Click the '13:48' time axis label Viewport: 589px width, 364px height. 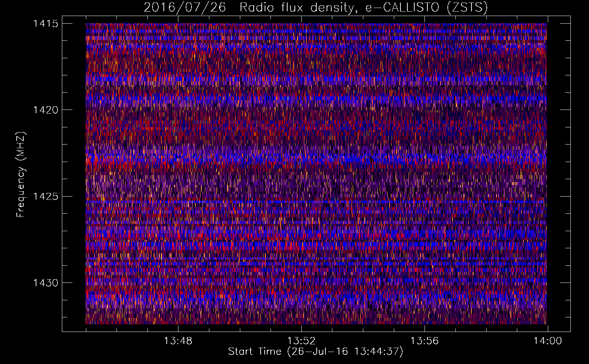(x=178, y=341)
